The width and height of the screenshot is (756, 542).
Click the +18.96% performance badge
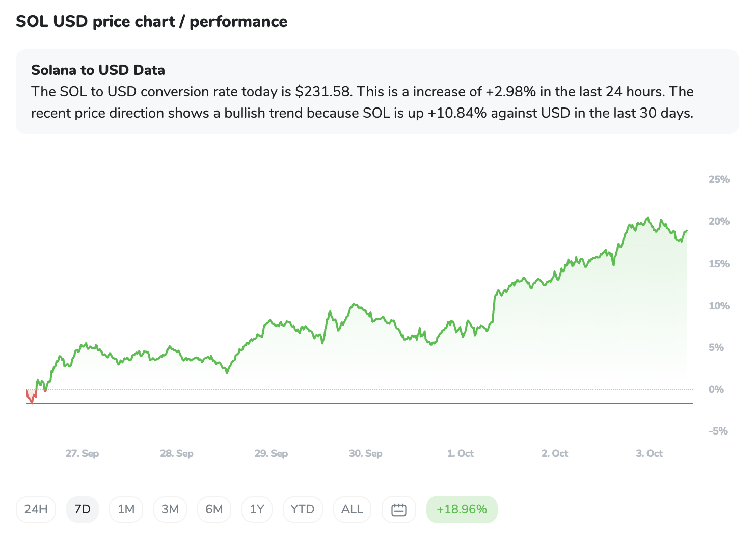point(462,509)
